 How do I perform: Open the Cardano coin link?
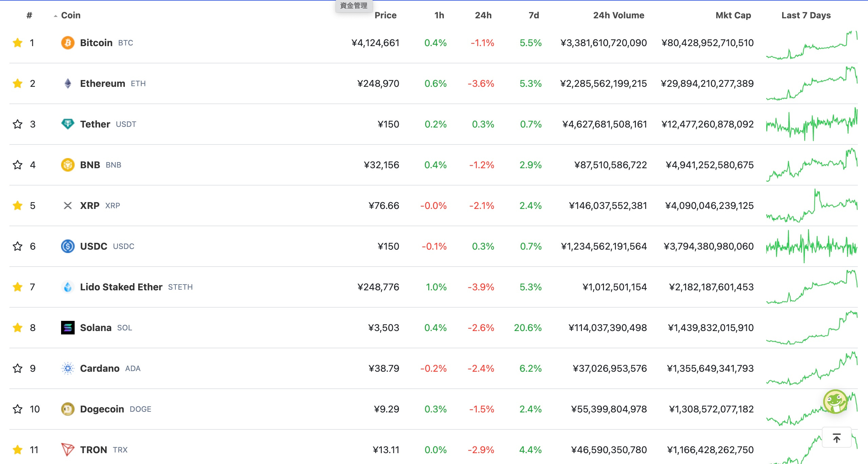pos(110,368)
